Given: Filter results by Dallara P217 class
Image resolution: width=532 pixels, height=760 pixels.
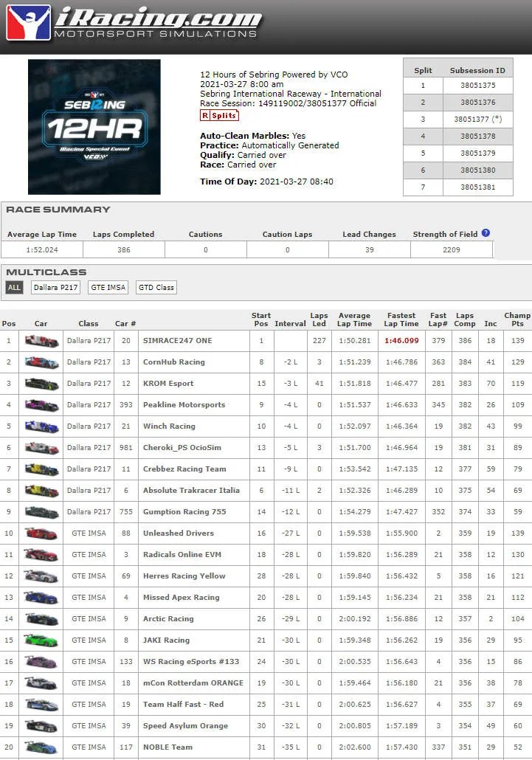Looking at the screenshot, I should [56, 288].
